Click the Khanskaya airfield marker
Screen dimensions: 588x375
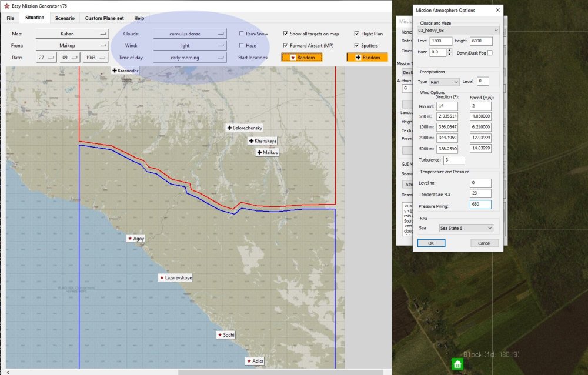pyautogui.click(x=262, y=141)
